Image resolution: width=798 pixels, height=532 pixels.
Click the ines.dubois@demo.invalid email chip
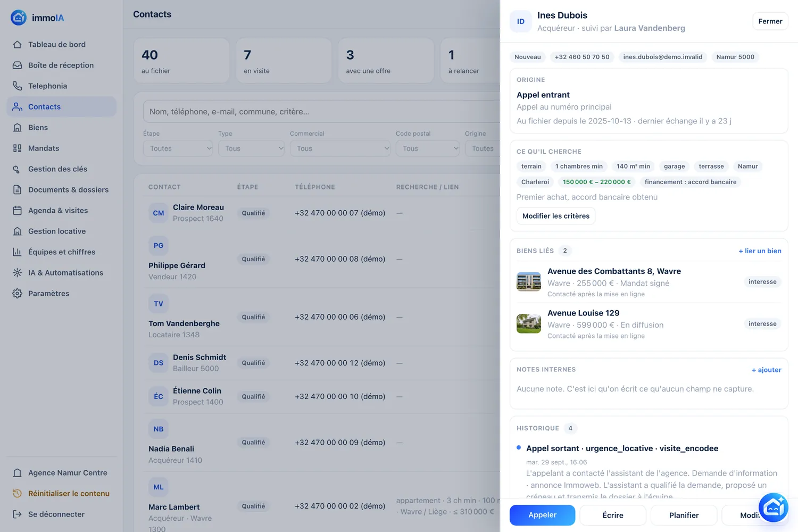point(663,57)
